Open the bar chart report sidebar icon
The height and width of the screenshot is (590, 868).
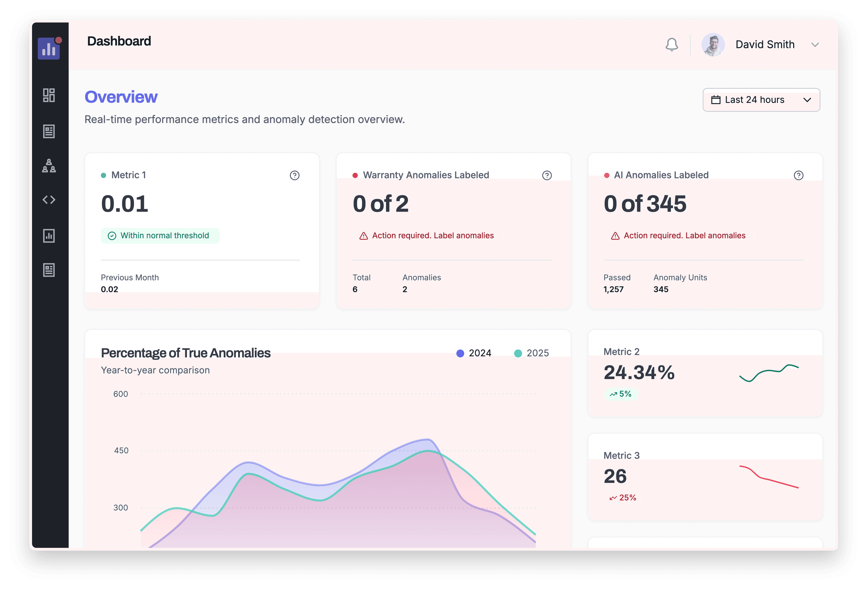[x=49, y=236]
